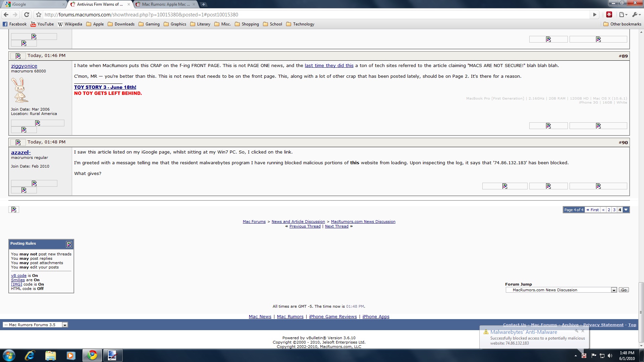Click the post icon beside Today, 01:48 PM

point(18,142)
